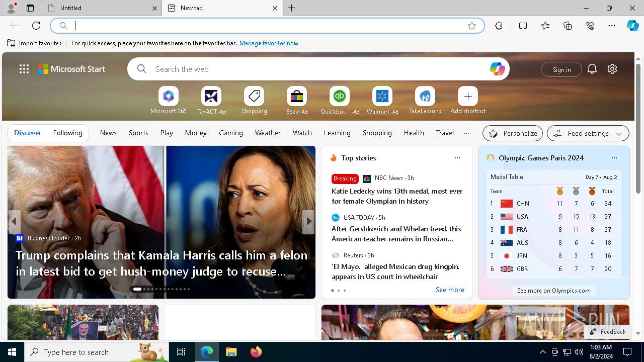Open a new browser tab

(292, 8)
